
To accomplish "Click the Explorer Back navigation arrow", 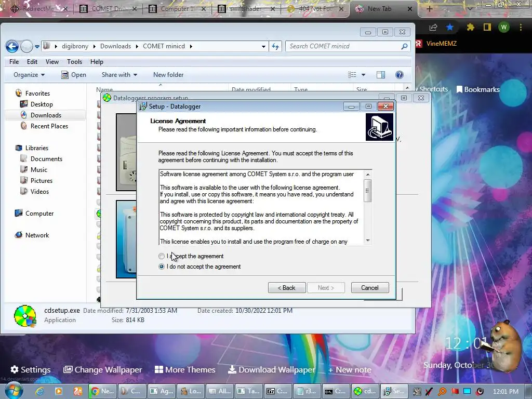I will click(12, 46).
